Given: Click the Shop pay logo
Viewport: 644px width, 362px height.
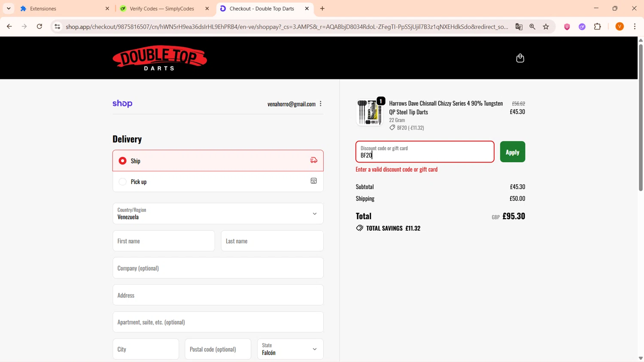Looking at the screenshot, I should [x=122, y=103].
